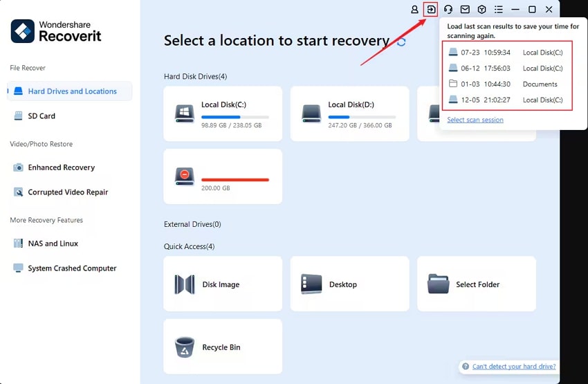Click the NAS and Linux server icon
This screenshot has height=384, width=588.
click(x=18, y=244)
